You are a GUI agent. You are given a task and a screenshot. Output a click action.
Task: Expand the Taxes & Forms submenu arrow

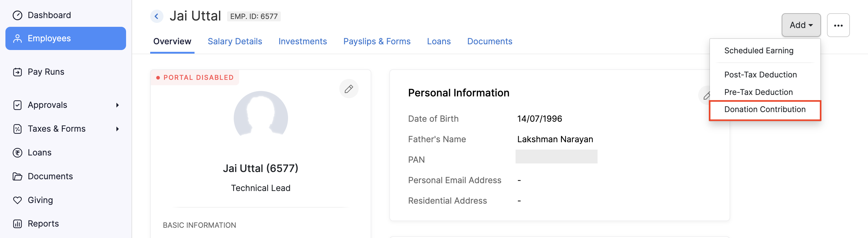117,129
